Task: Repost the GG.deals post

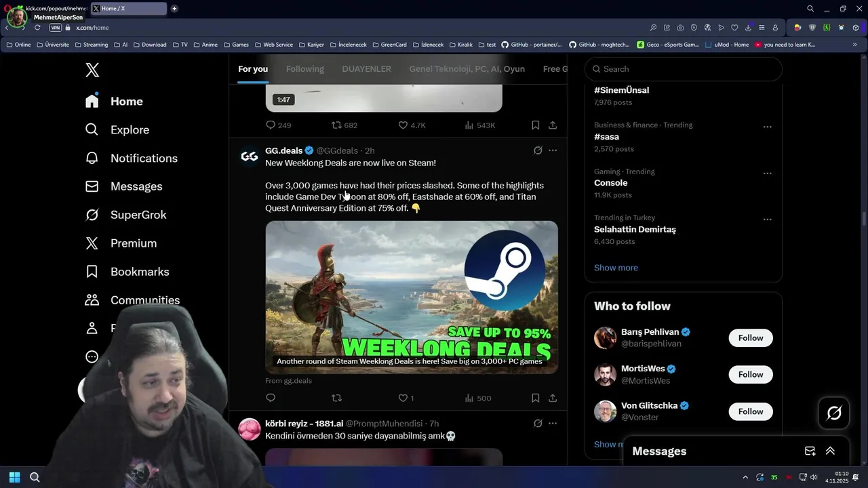Action: tap(336, 398)
